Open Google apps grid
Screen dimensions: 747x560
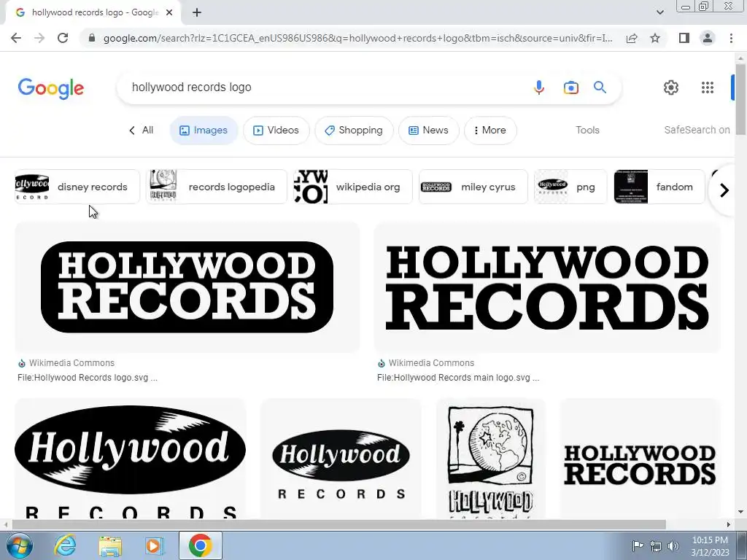pyautogui.click(x=708, y=87)
